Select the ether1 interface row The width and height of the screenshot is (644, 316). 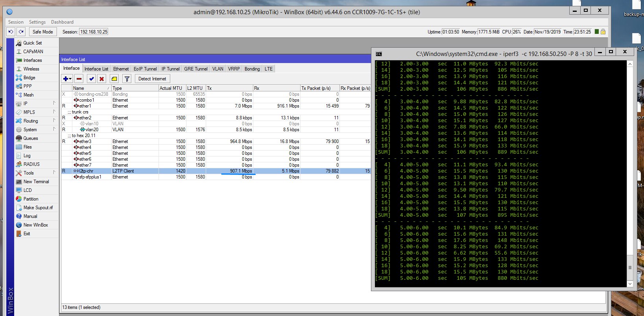tap(216, 106)
